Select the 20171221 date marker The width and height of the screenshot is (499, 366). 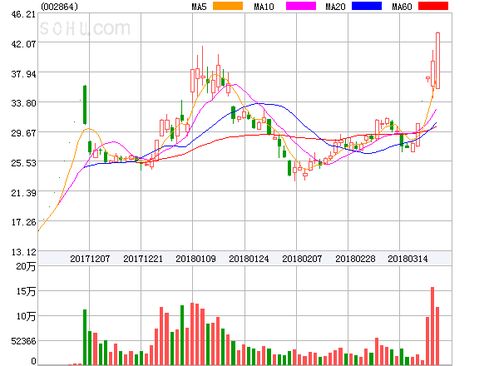143,259
